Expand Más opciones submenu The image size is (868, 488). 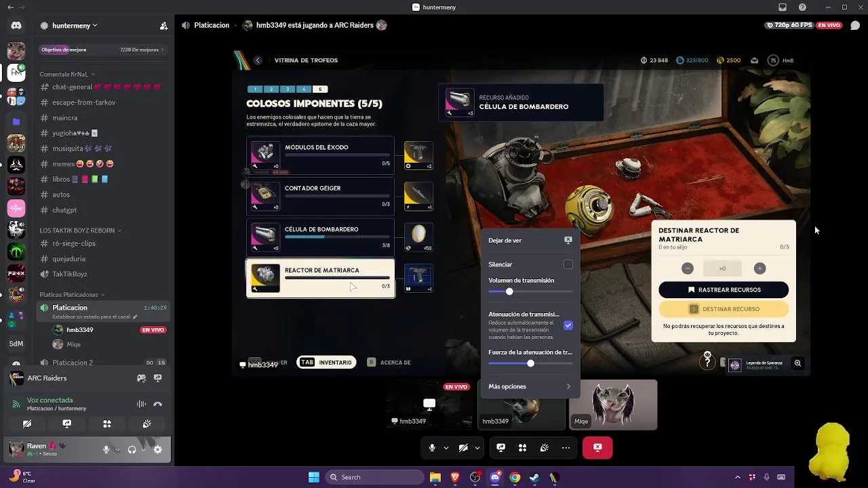click(x=530, y=386)
